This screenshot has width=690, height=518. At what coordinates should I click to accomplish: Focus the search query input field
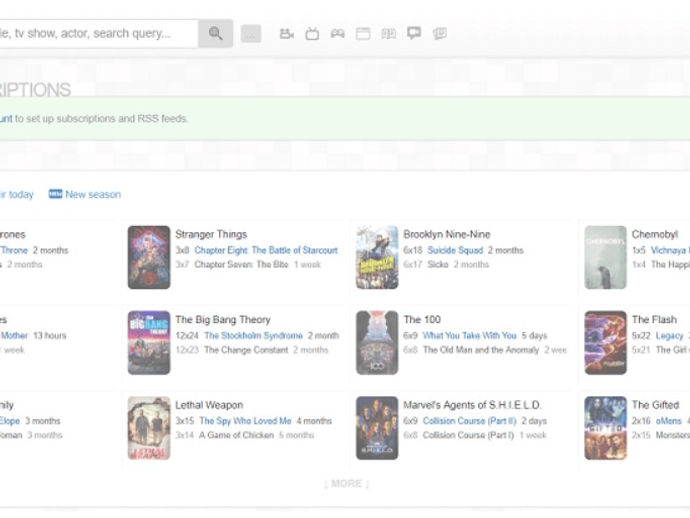(99, 33)
